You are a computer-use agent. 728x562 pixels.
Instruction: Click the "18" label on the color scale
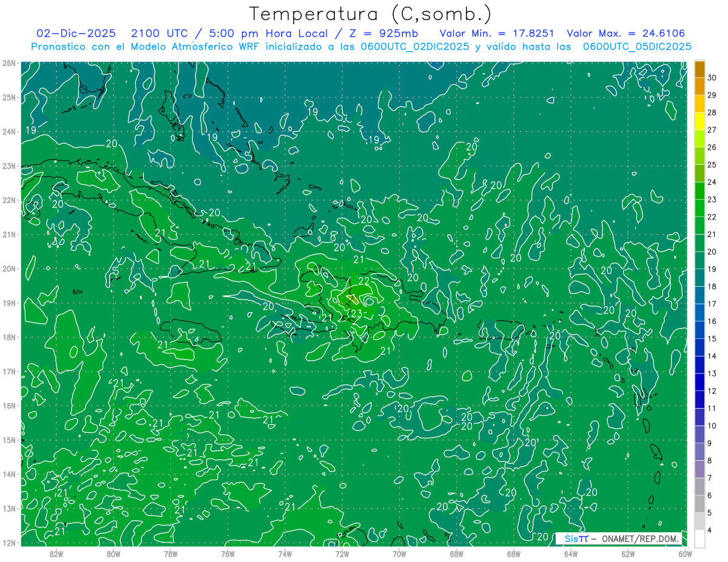(712, 287)
